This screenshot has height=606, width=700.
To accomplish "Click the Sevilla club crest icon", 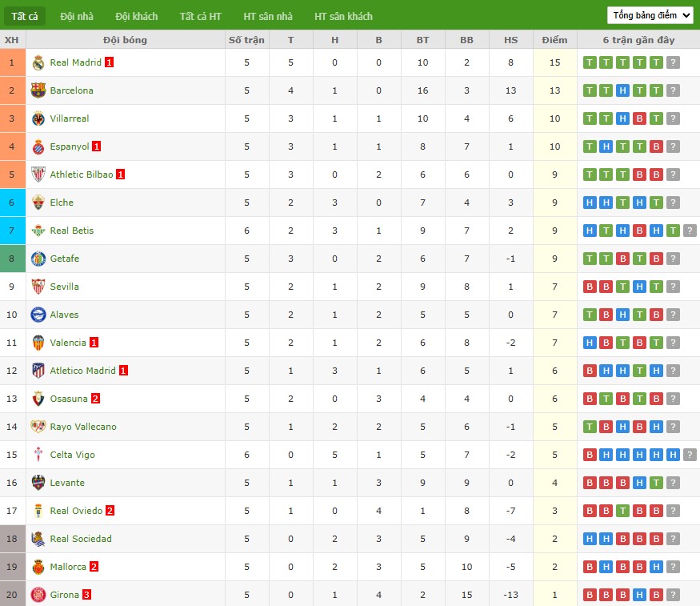I will (x=38, y=287).
